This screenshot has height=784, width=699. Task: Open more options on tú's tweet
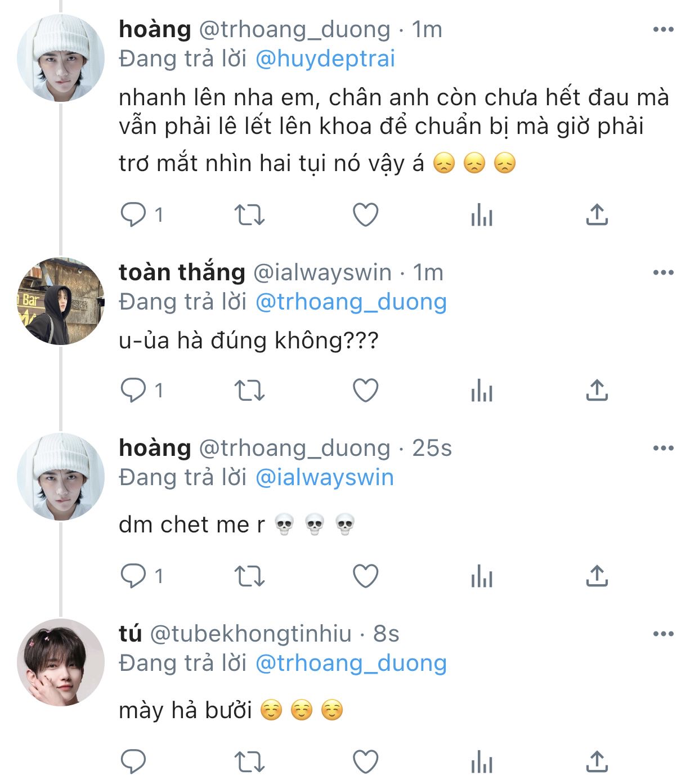point(663,634)
